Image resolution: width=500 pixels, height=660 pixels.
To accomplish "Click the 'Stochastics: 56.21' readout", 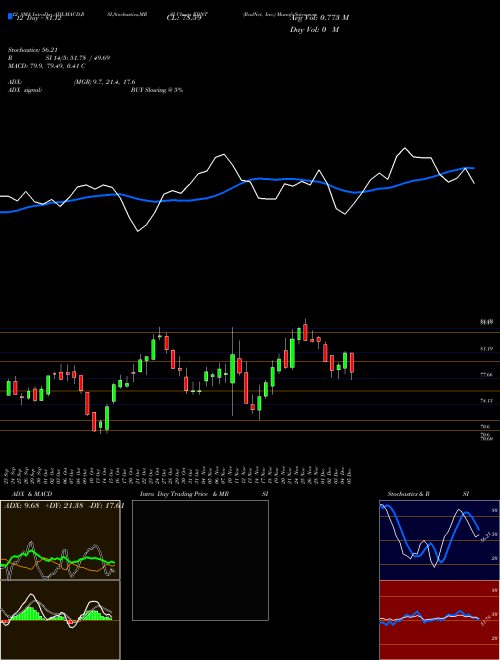I will (x=33, y=50).
